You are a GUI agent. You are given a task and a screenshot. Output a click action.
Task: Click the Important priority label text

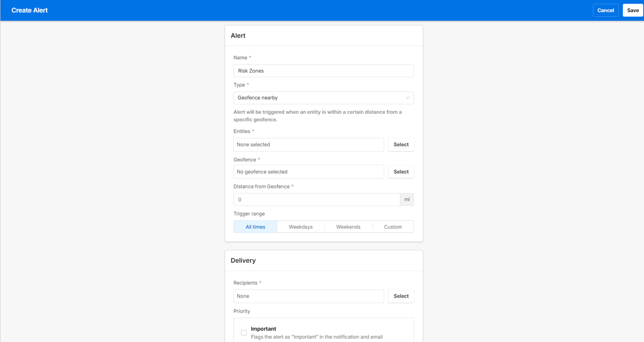[263, 329]
